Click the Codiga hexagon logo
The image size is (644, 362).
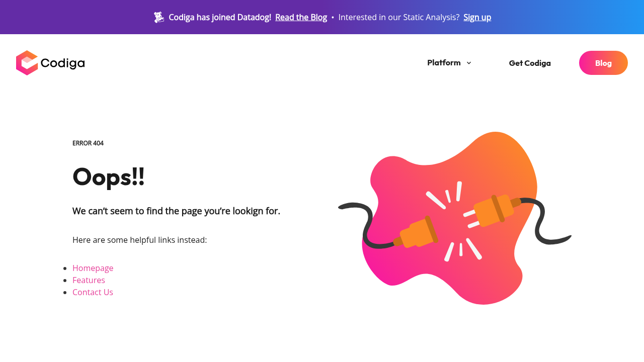tap(27, 63)
